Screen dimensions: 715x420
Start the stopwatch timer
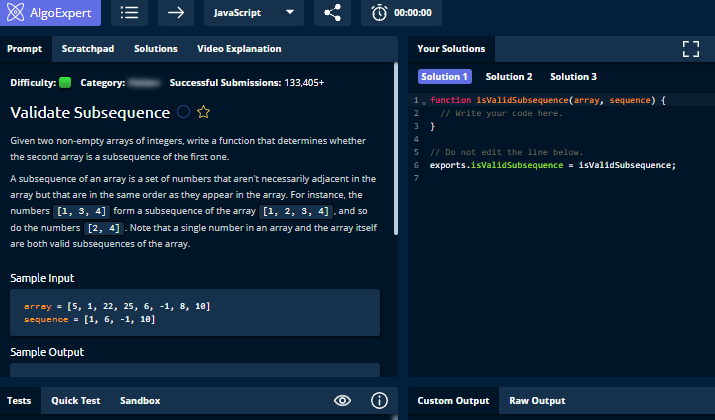pos(401,13)
